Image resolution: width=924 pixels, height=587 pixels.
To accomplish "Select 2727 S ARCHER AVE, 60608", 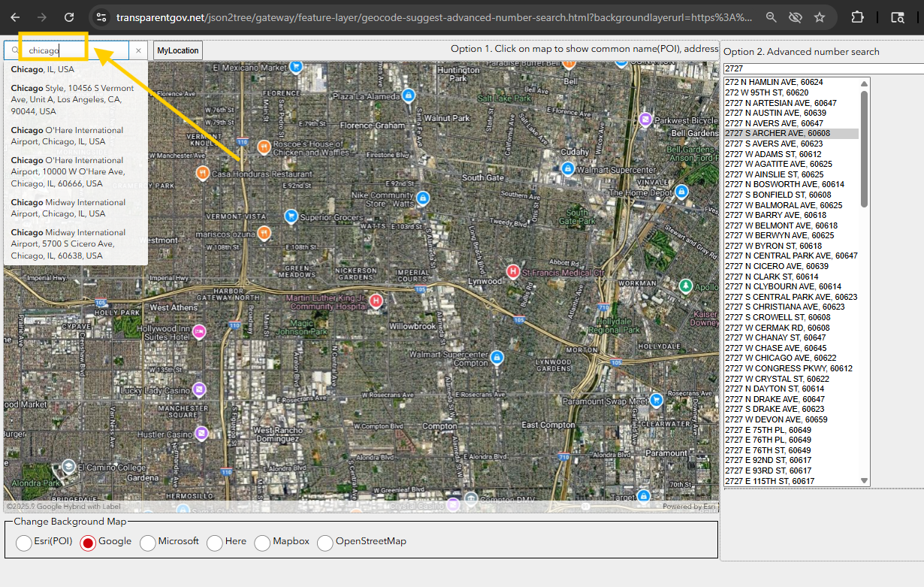I will [791, 133].
